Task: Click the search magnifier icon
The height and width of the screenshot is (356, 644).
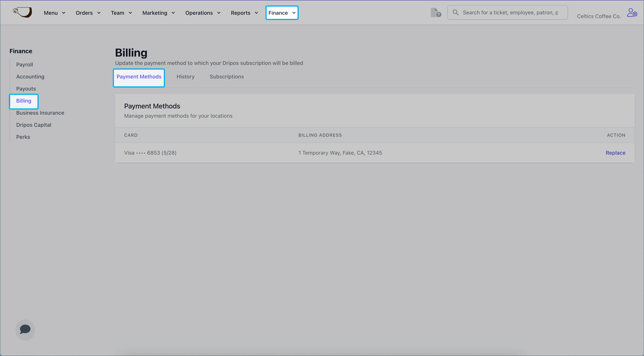Action: pos(456,12)
